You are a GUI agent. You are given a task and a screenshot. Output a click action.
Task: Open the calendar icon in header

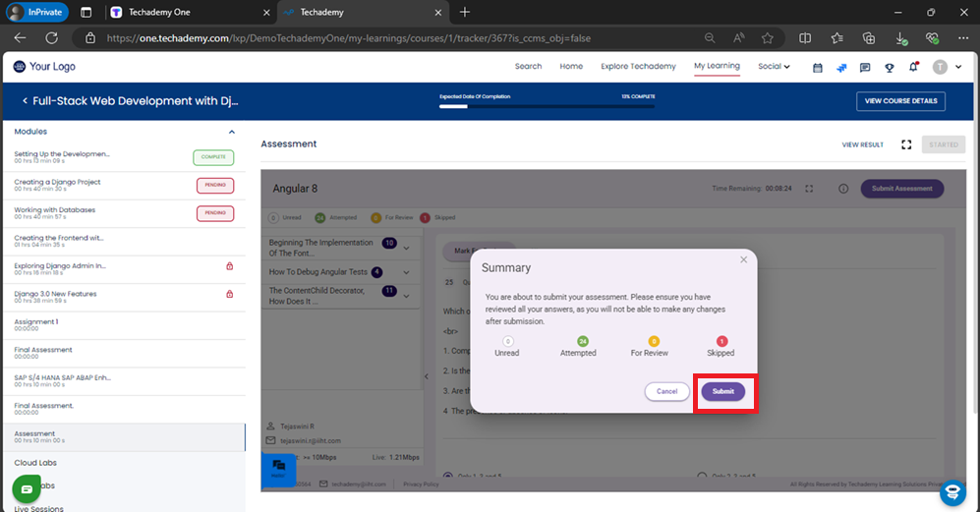coord(818,68)
